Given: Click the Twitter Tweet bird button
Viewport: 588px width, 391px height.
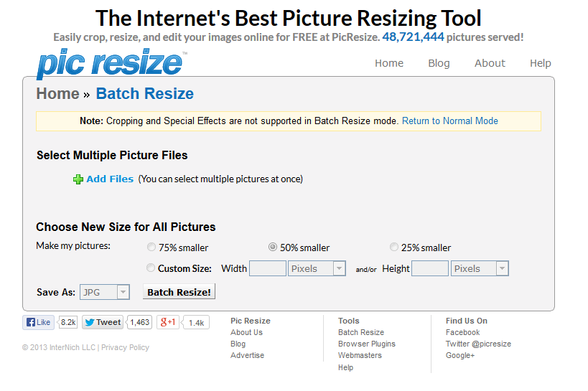Looking at the screenshot, I should coord(103,322).
